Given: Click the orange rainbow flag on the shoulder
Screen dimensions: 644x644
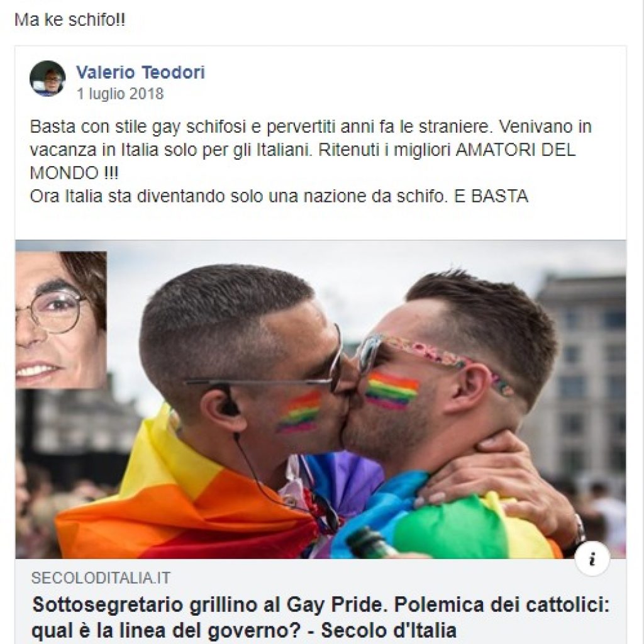Looking at the screenshot, I should coord(177,505).
